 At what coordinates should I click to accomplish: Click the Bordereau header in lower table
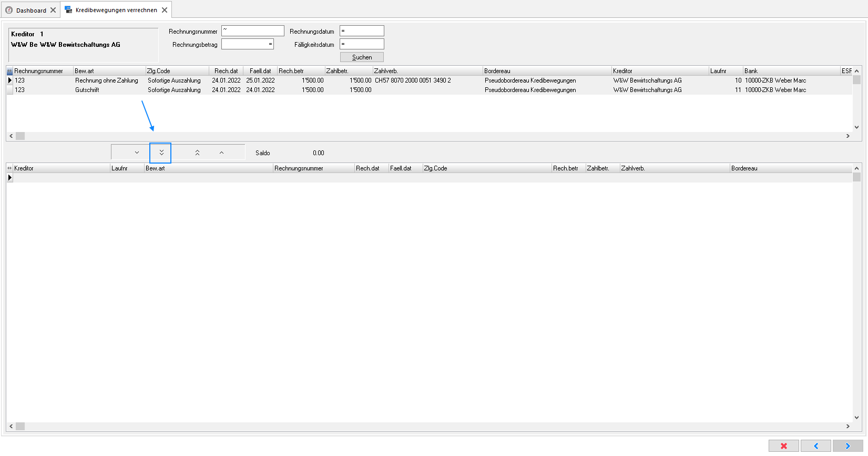[x=791, y=168]
